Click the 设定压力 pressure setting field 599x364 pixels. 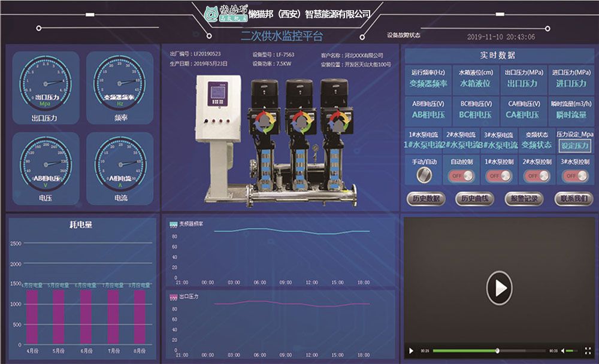[x=574, y=145]
